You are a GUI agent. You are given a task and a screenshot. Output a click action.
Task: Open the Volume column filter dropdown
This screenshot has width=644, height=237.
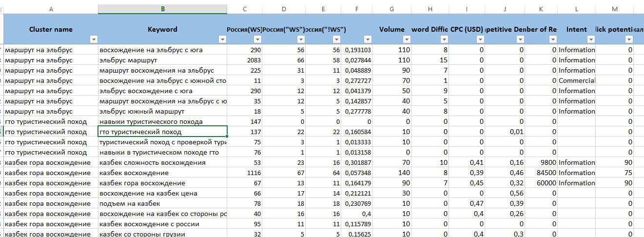[x=407, y=39]
